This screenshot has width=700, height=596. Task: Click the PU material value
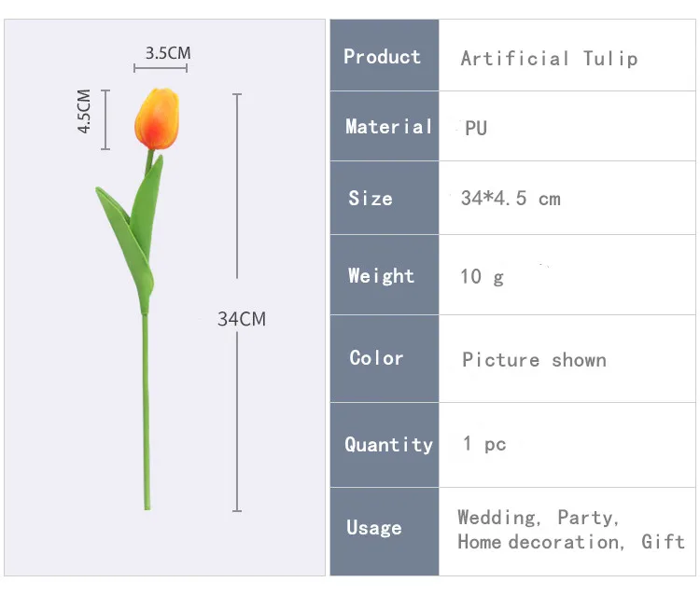click(476, 129)
